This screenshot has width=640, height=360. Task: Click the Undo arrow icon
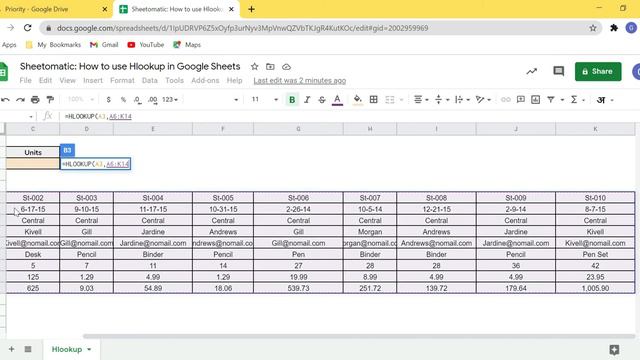coord(5,100)
